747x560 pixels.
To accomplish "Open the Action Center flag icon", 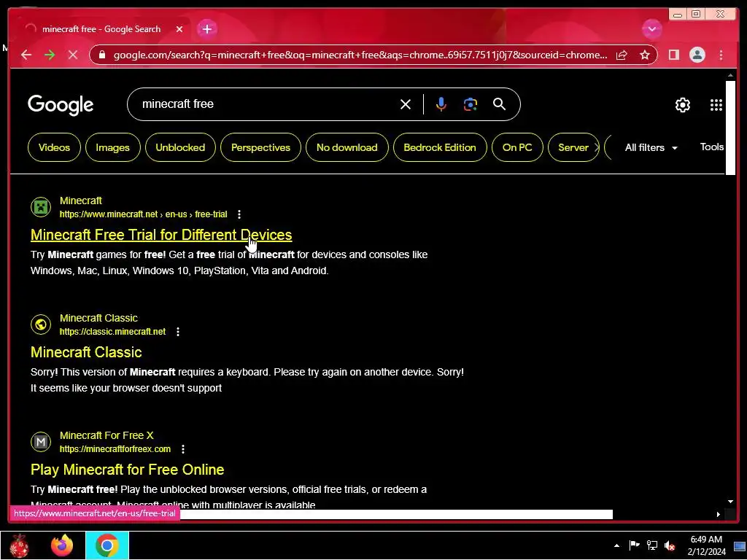I will (634, 545).
